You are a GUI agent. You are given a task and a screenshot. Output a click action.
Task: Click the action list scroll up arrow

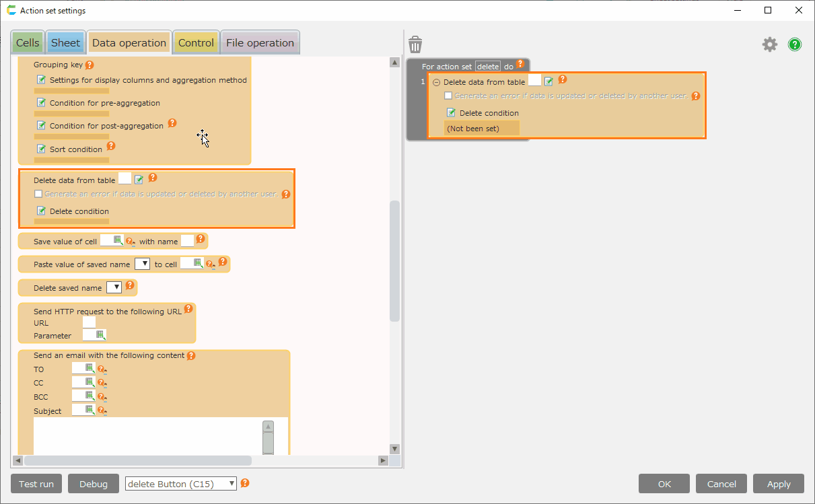coord(394,63)
